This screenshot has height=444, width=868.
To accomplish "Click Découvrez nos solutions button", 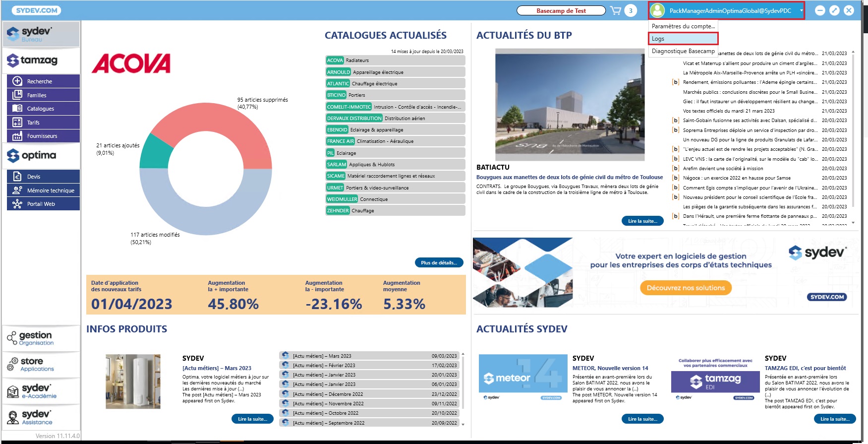I will (x=686, y=288).
